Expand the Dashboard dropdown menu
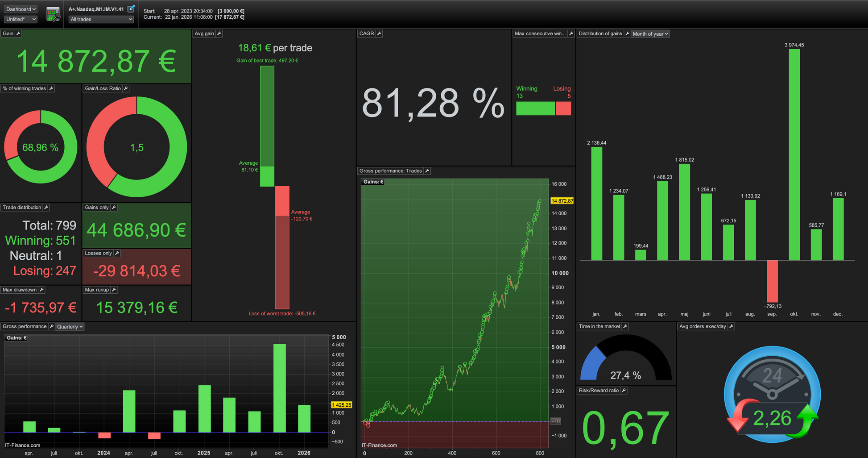 [x=21, y=9]
